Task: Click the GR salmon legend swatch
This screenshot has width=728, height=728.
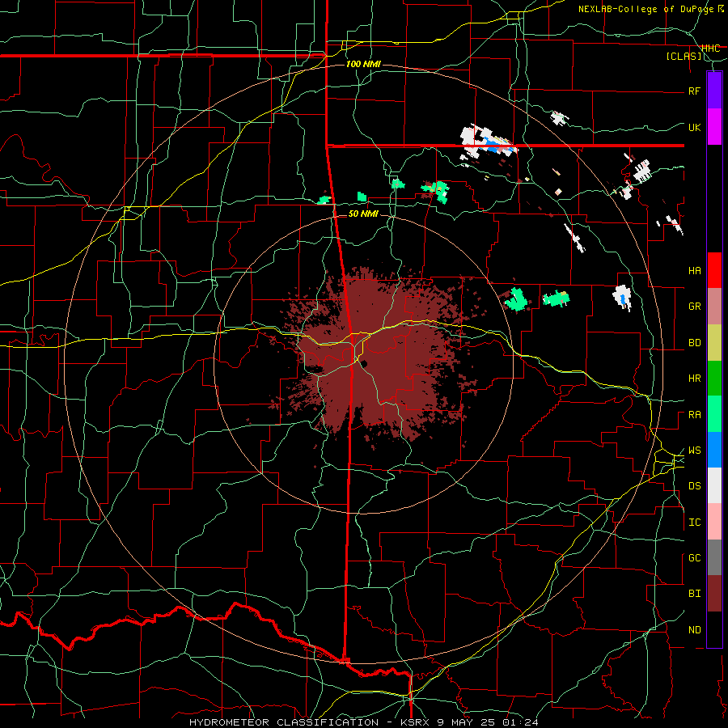Action: pos(714,307)
